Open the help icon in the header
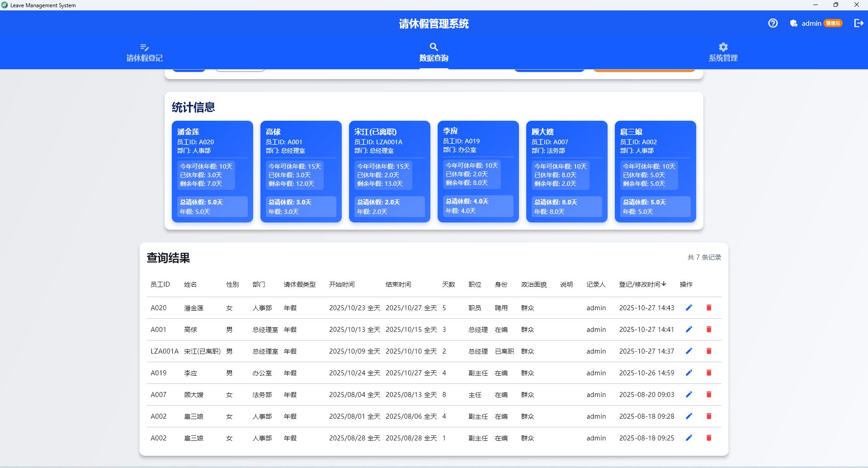The image size is (868, 468). 773,23
